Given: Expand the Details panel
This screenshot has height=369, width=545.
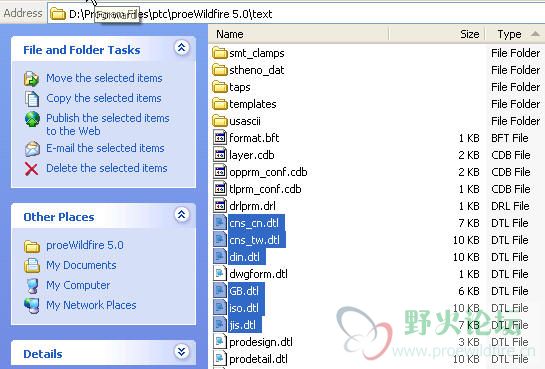Looking at the screenshot, I should tap(181, 352).
